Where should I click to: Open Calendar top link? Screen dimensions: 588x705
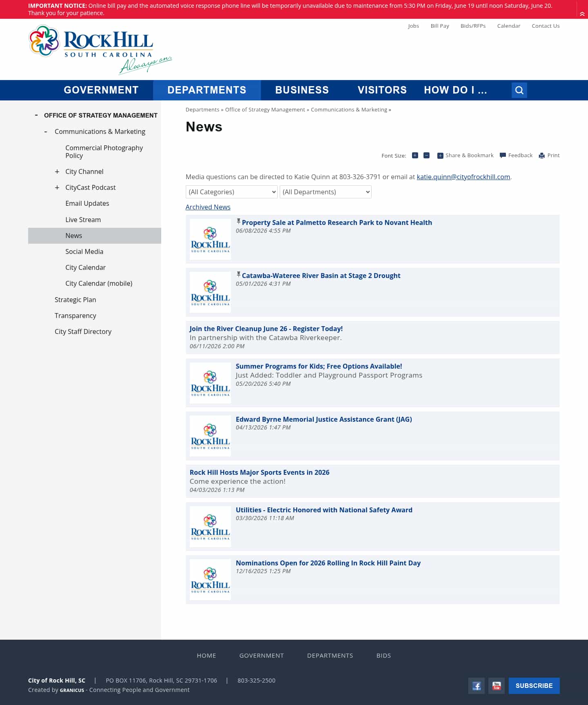(509, 26)
